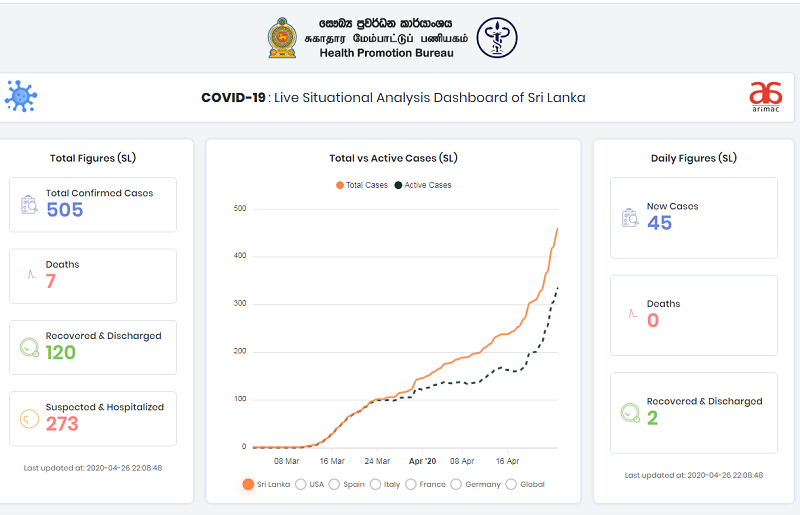Viewport: 800px width, 515px height.
Task: Choose the Global radio button
Action: point(512,484)
